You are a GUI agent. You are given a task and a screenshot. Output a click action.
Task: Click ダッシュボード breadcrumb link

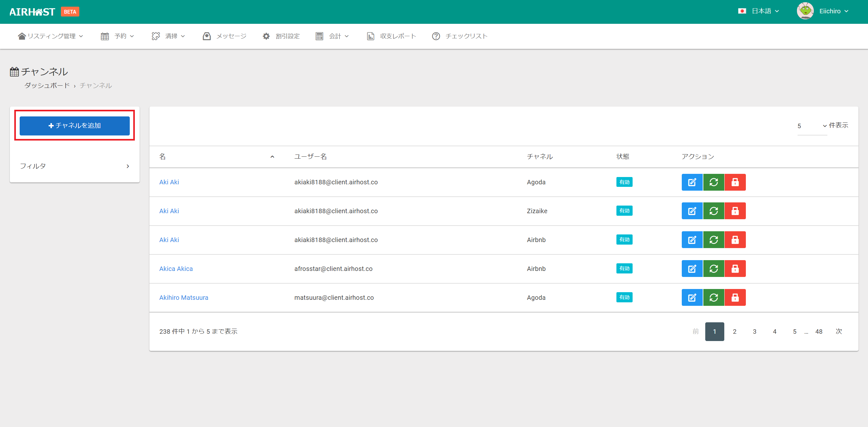coord(47,86)
